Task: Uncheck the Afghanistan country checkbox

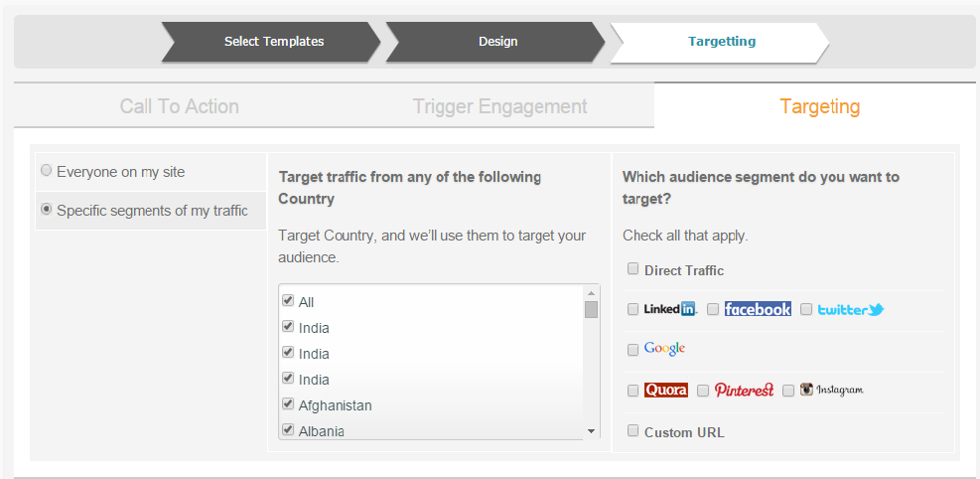Action: click(288, 403)
